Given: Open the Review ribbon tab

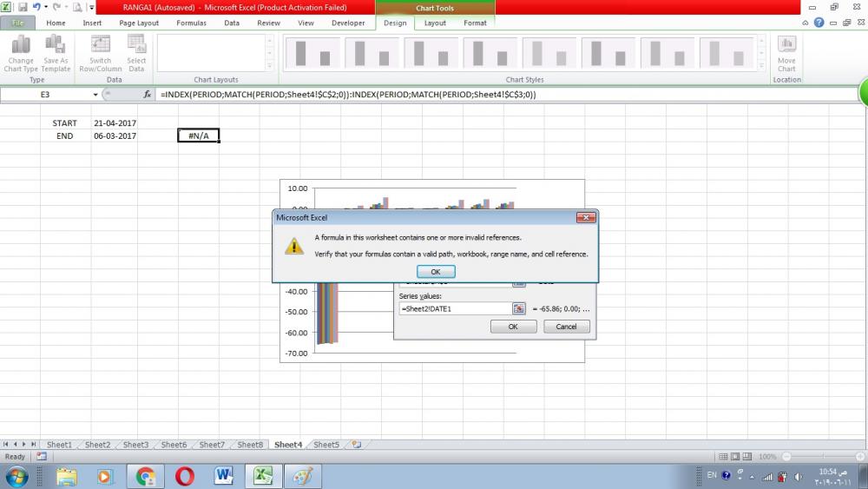Looking at the screenshot, I should pos(268,23).
